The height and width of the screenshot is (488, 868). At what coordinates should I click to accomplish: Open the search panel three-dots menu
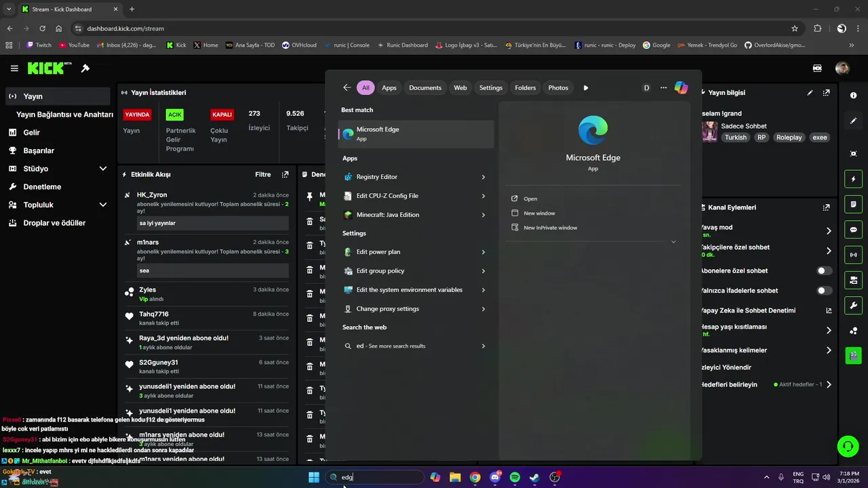click(x=663, y=87)
